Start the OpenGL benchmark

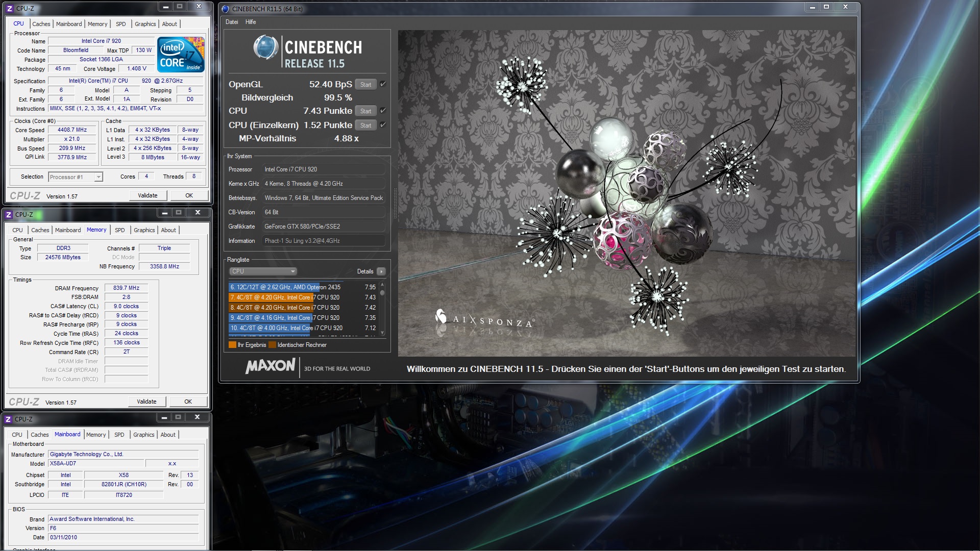365,85
